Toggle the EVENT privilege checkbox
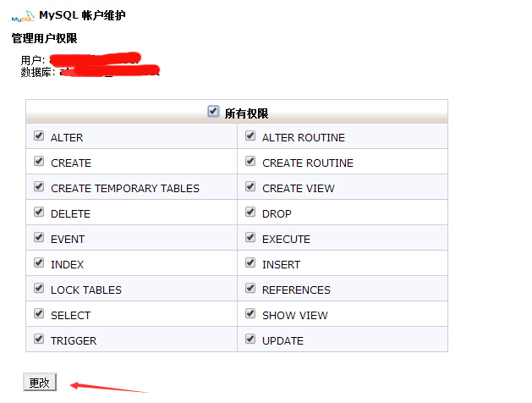This screenshot has height=403, width=532. (x=39, y=237)
